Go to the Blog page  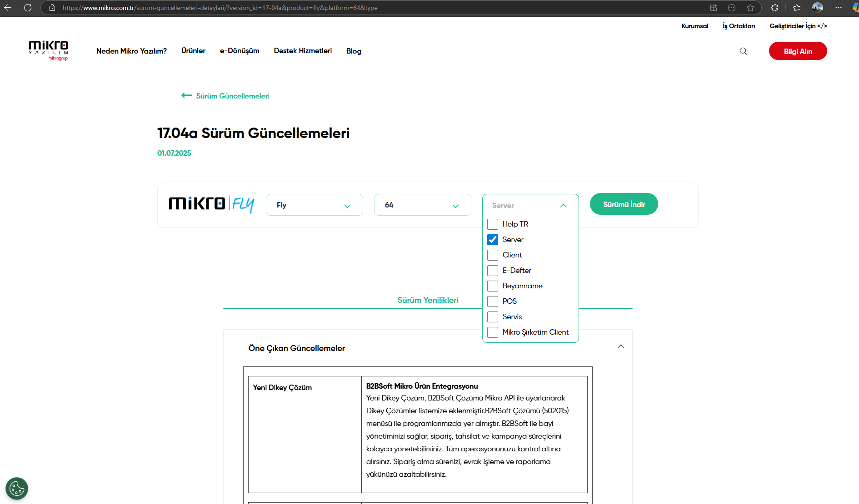pos(354,51)
